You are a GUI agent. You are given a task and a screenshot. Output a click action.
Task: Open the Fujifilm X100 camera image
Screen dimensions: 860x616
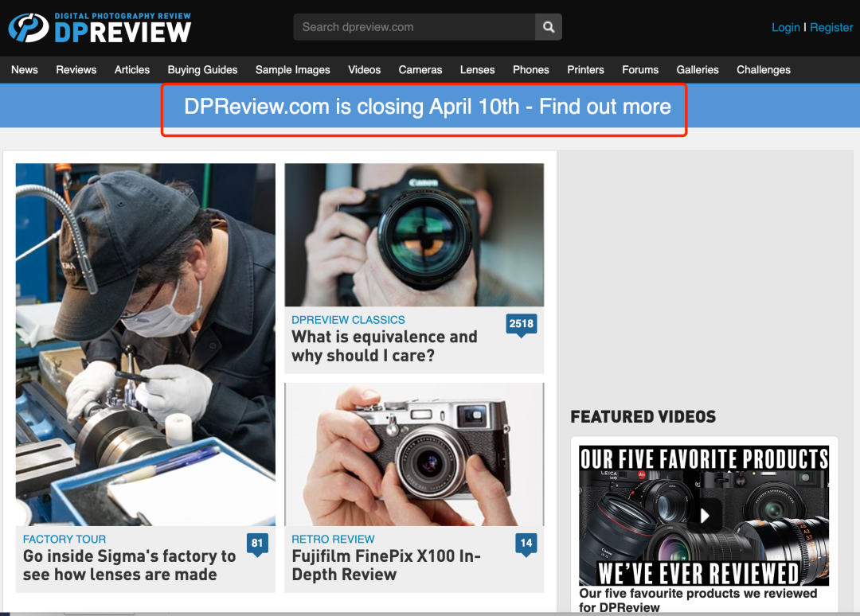[x=414, y=454]
